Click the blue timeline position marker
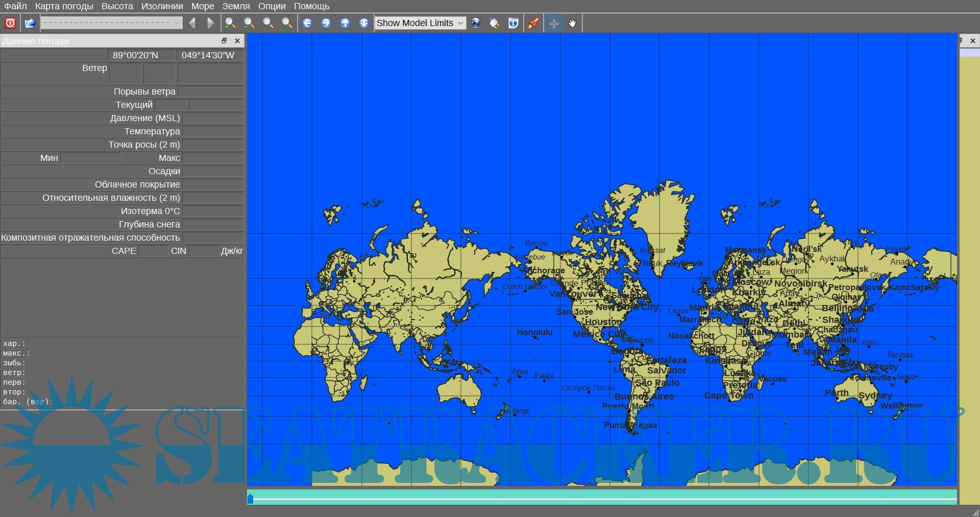 [x=250, y=498]
